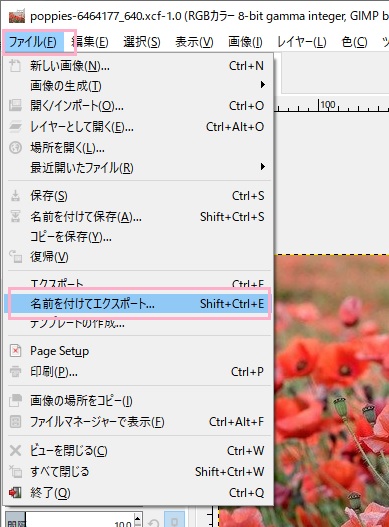This screenshot has height=527, width=389.
Task: Click the revert icon beside 復帰(V)
Action: coord(15,256)
